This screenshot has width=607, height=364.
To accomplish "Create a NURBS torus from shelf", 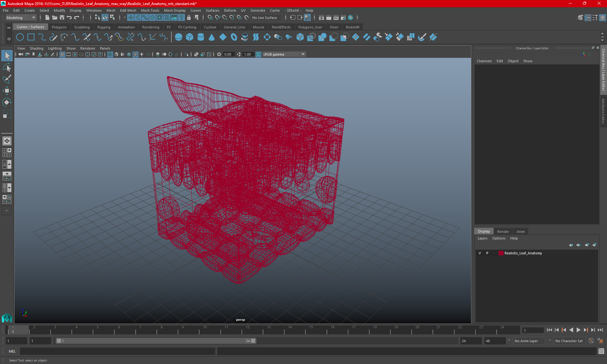I will pos(234,37).
